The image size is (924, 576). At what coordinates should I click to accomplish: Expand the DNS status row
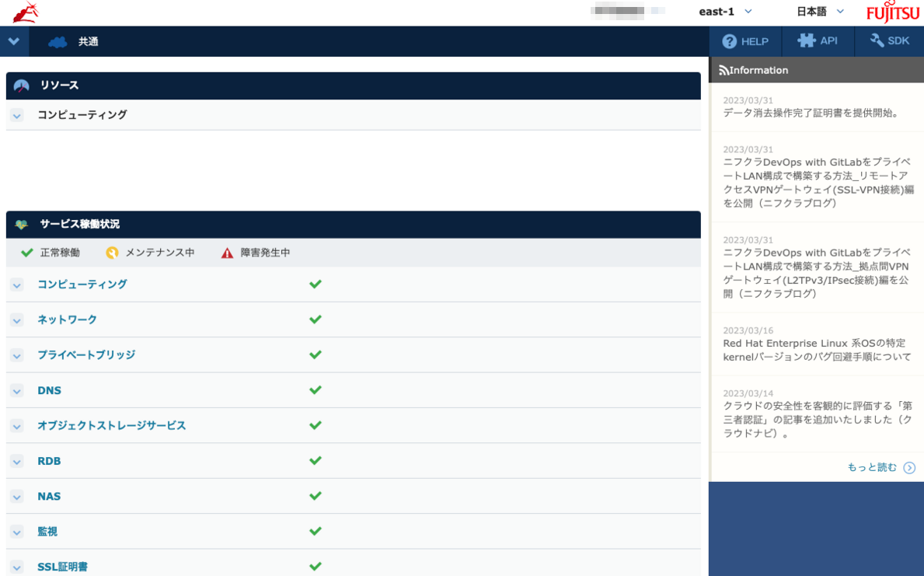coord(17,391)
